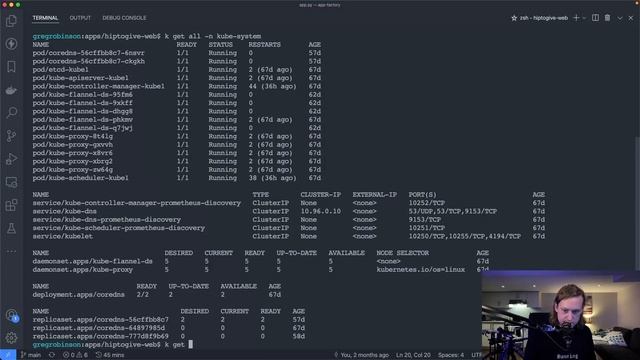Click the text daemonset.apps/kube-proxy
640x360 pixels.
pos(82,269)
